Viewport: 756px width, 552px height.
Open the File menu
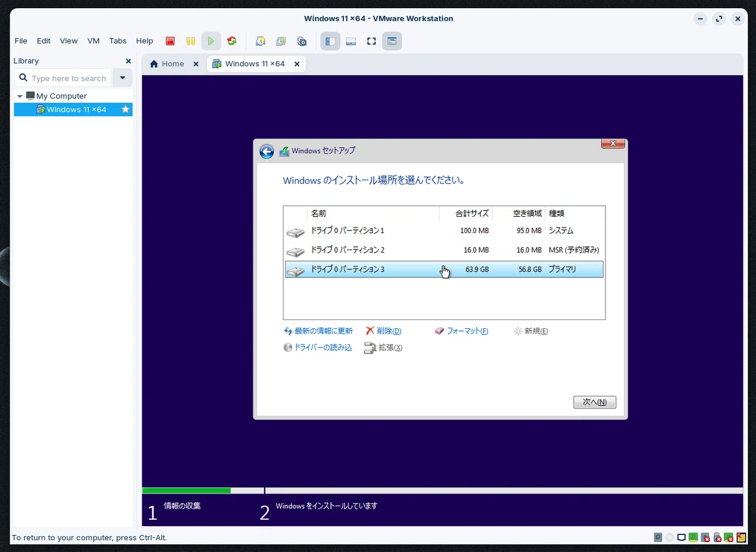pos(21,41)
